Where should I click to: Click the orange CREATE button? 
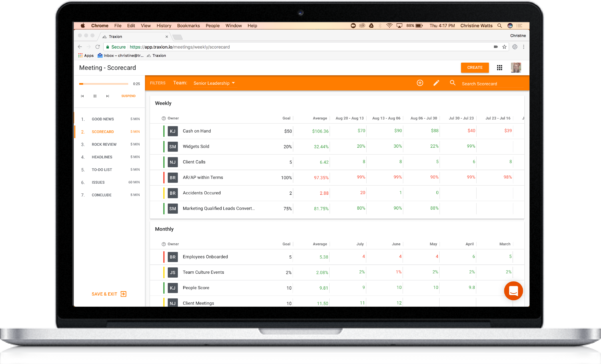coord(475,68)
